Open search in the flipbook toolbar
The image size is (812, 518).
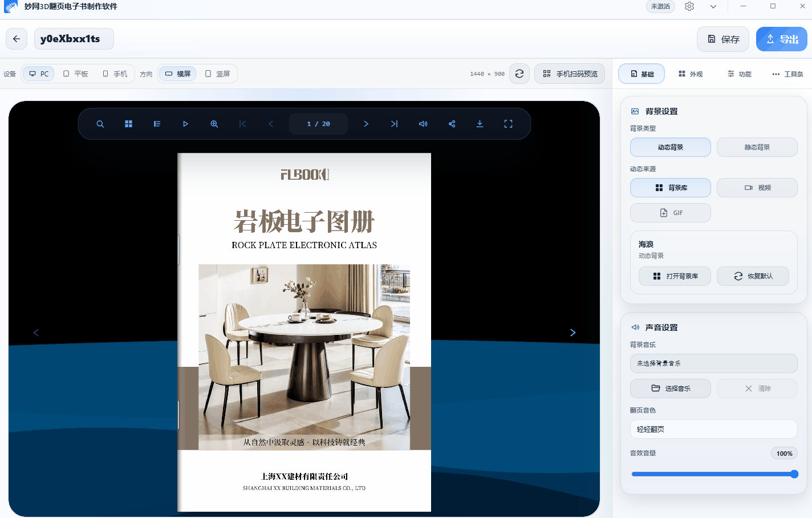pyautogui.click(x=100, y=124)
